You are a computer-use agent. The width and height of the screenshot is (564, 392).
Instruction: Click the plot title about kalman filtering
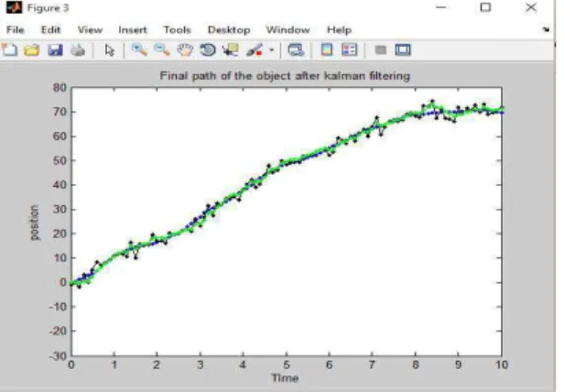tap(285, 76)
